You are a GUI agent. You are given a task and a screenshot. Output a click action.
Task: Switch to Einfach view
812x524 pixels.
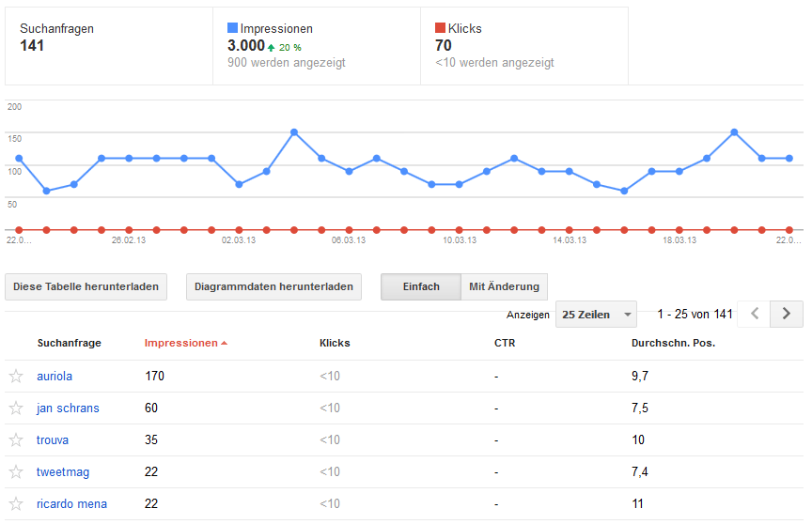click(x=421, y=286)
